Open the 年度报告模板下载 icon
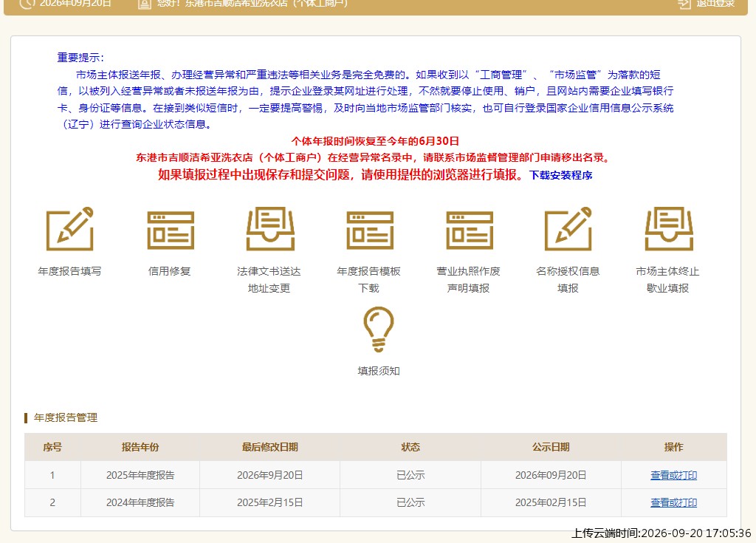Viewport: 756px width, 543px height. [370, 230]
